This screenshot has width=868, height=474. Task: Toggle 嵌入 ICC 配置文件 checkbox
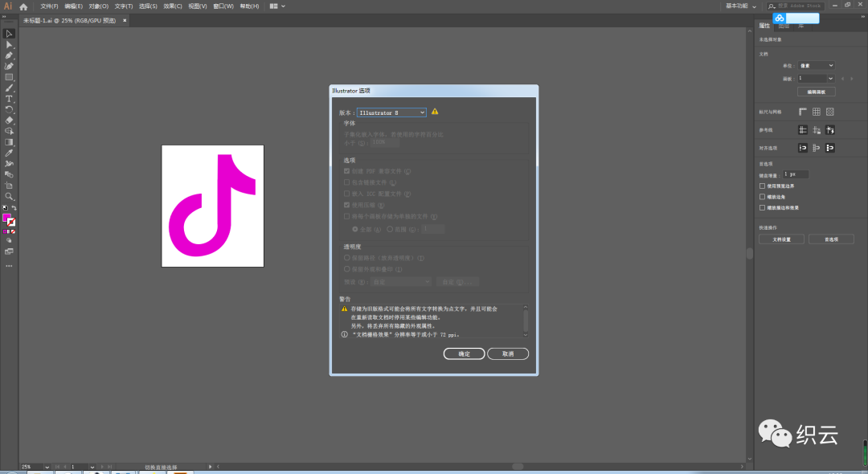347,194
